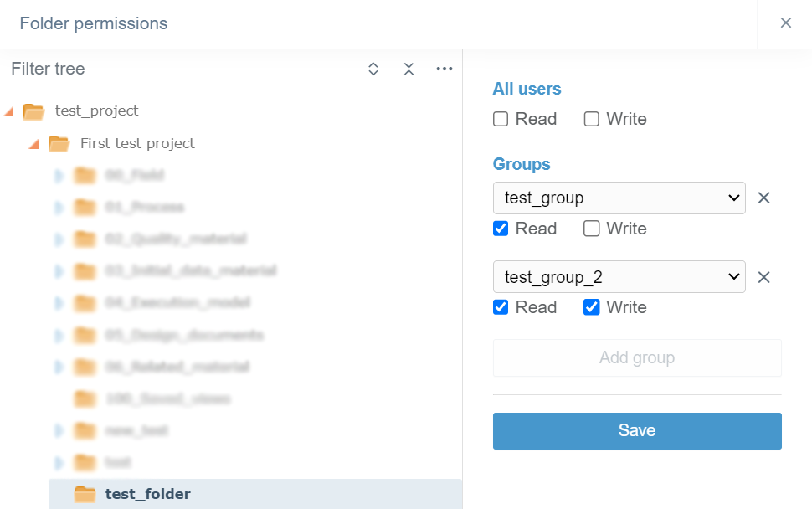Screen dimensions: 812x509
Task: Uncheck Read for test_group_2
Action: [501, 307]
